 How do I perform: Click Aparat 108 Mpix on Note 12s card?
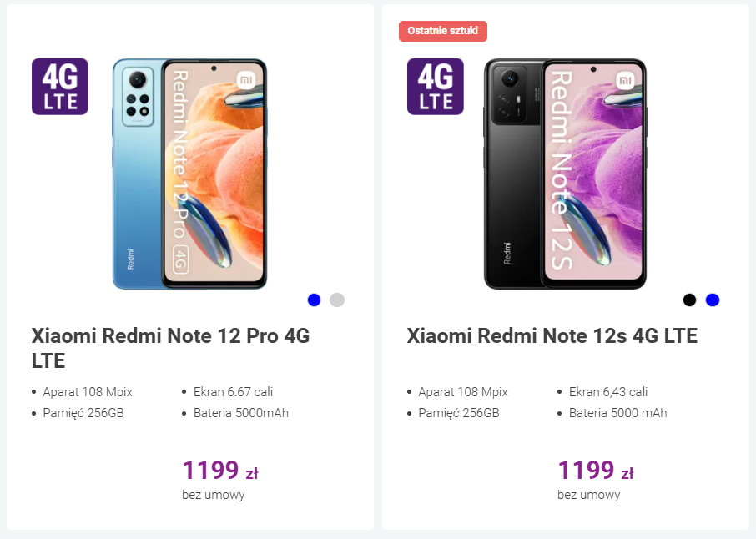click(x=463, y=392)
